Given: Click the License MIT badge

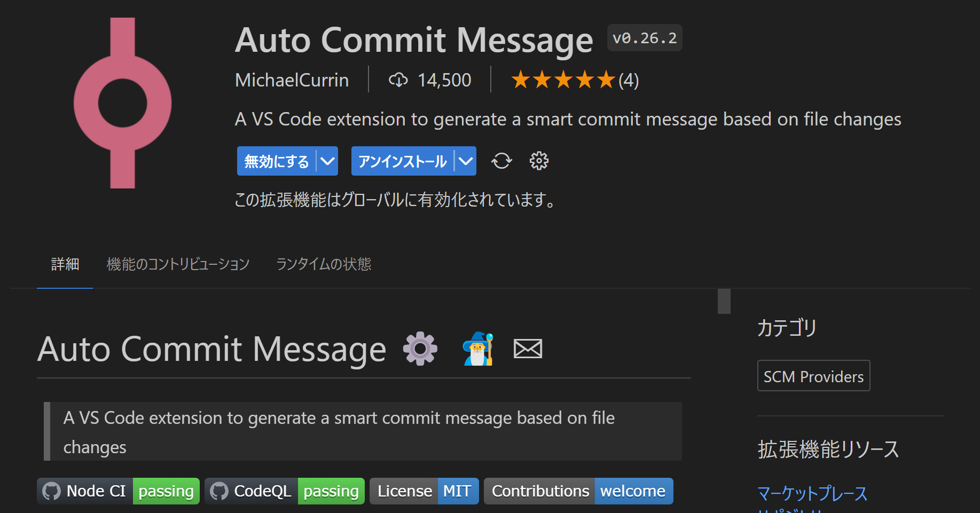Looking at the screenshot, I should (424, 491).
